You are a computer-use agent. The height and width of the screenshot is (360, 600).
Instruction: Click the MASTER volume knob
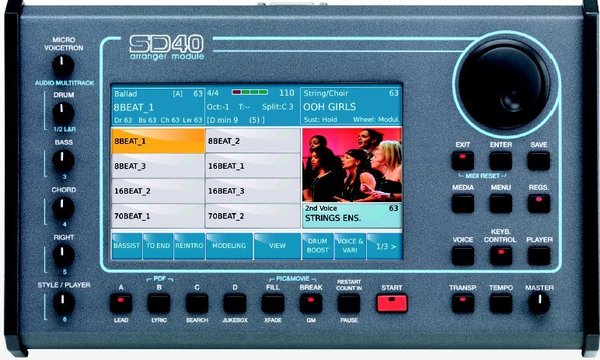539,303
